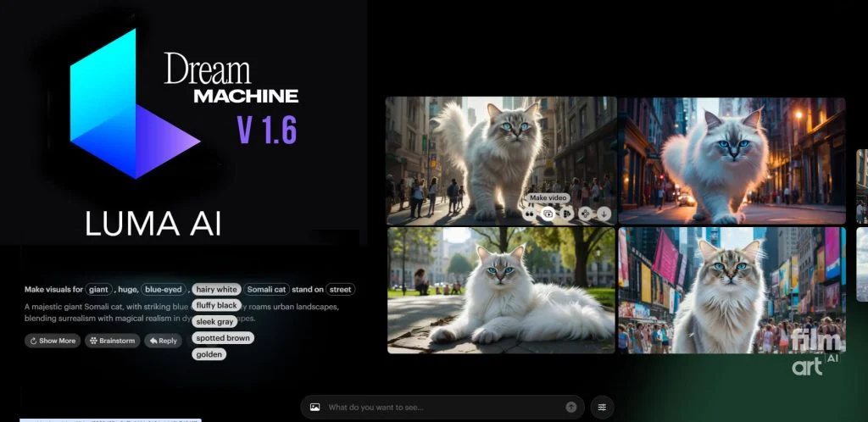Click the Make video icon on cat image
This screenshot has height=422, width=868.
(x=548, y=214)
